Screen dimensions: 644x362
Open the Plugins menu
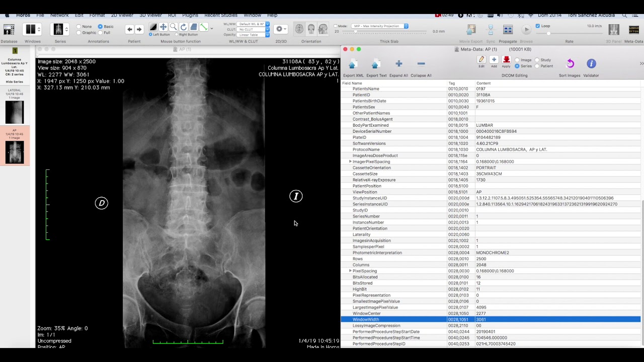[x=190, y=15]
